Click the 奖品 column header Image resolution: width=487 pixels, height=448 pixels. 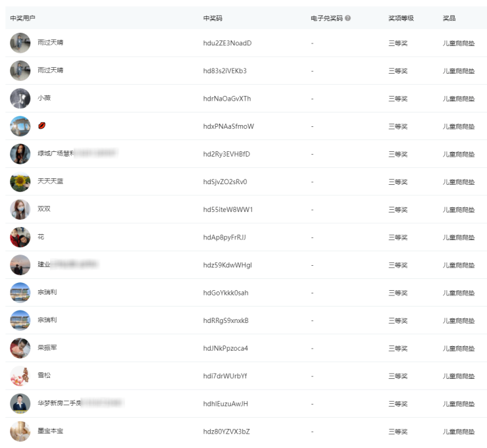449,18
